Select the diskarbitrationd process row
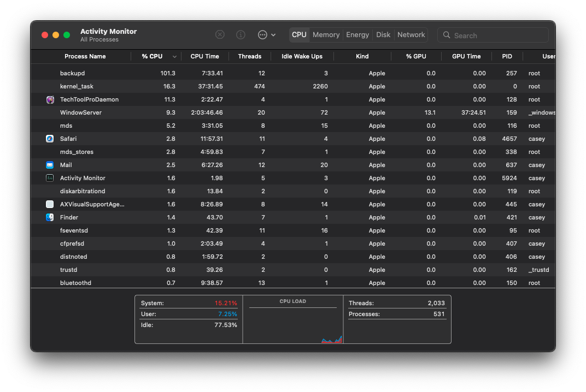This screenshot has width=586, height=392. (293, 191)
